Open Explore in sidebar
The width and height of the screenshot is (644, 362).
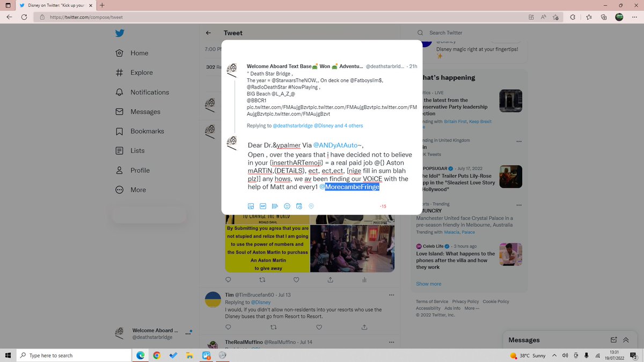pos(135,72)
